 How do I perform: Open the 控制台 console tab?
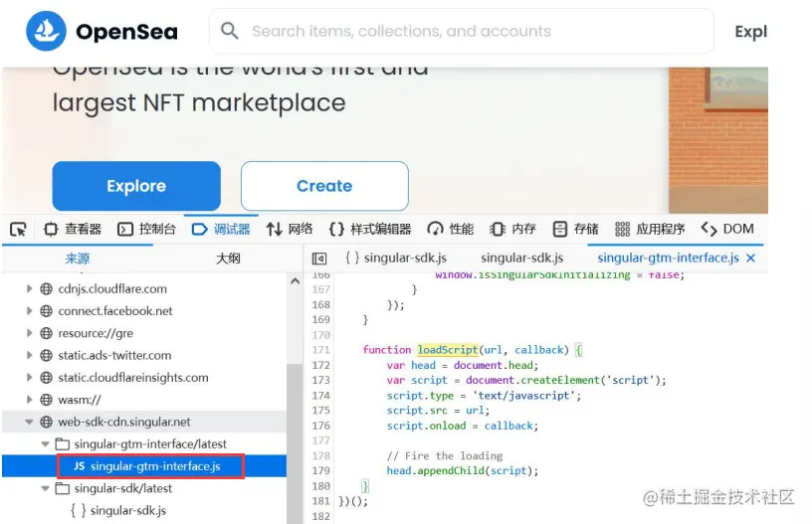(146, 229)
